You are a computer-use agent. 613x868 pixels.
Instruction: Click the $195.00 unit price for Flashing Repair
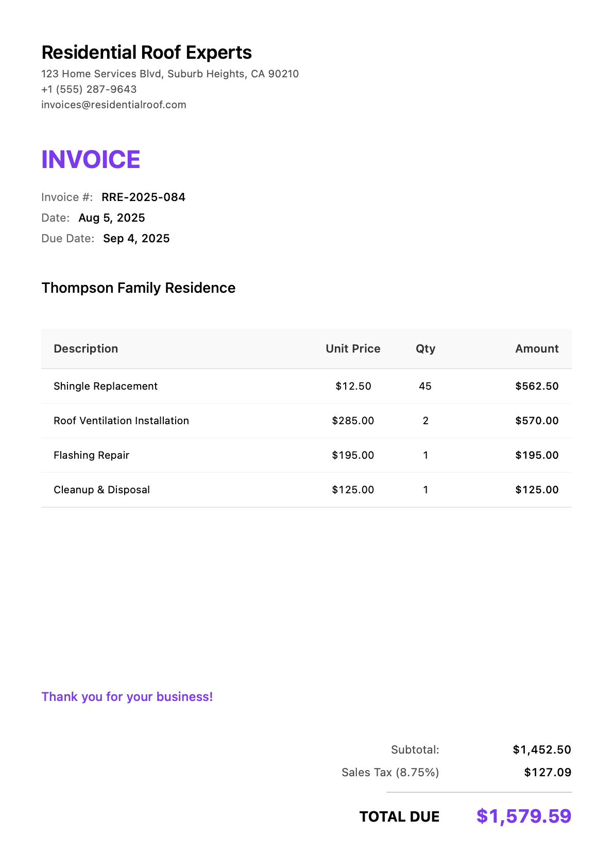[x=353, y=455]
